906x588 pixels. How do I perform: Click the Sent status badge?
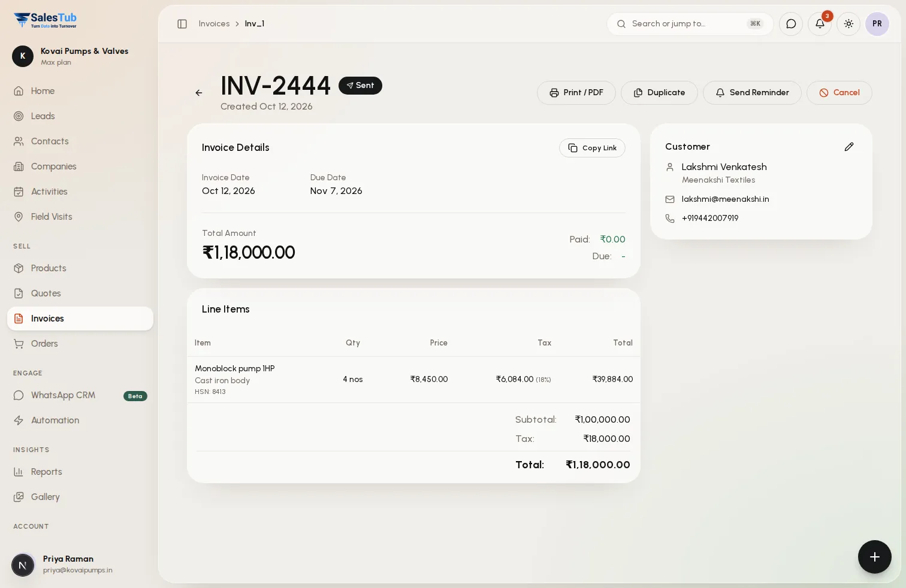(x=360, y=86)
